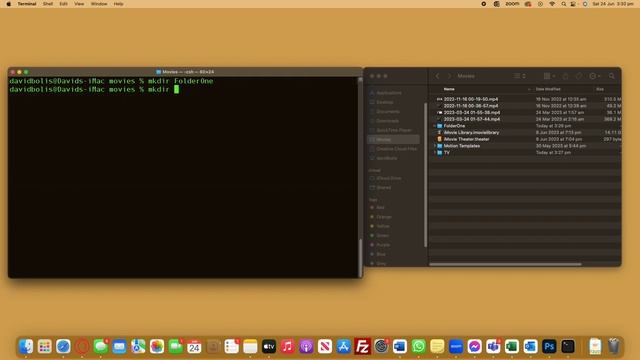
Task: Click the Terminal command line cursor
Action: click(x=176, y=89)
